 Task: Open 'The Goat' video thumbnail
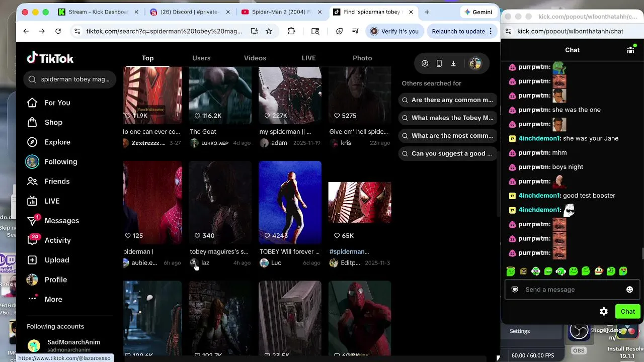pos(220,95)
